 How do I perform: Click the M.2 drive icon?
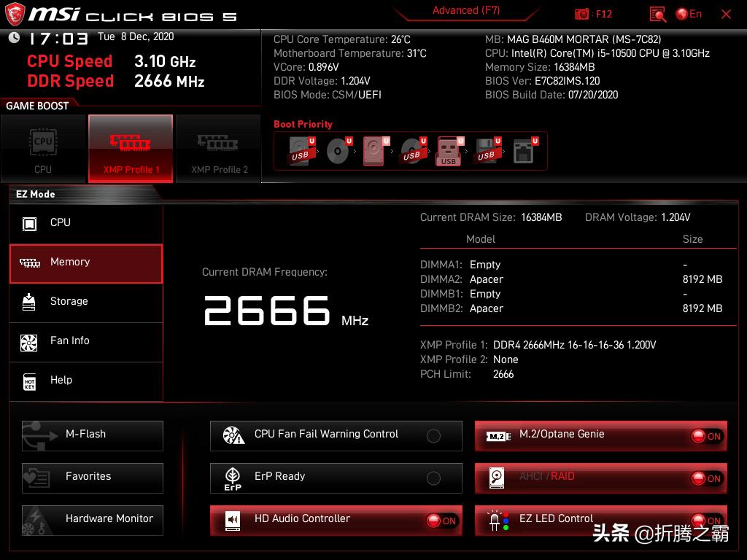[498, 436]
